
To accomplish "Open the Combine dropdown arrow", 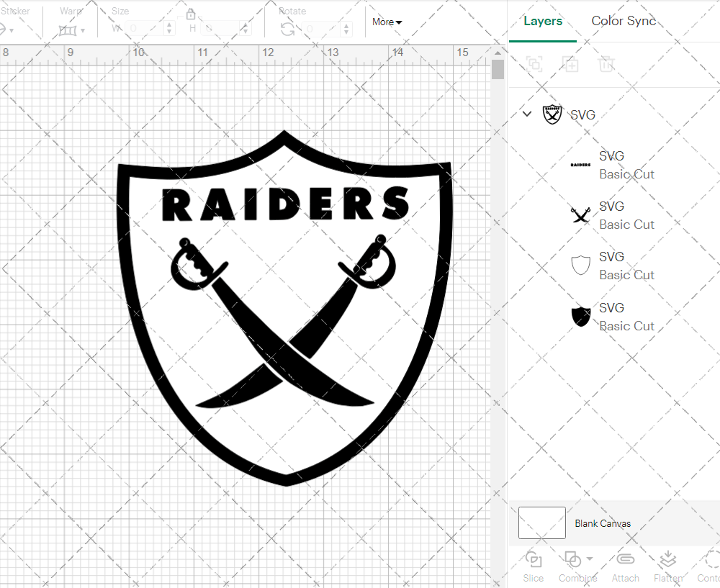I will (590, 559).
